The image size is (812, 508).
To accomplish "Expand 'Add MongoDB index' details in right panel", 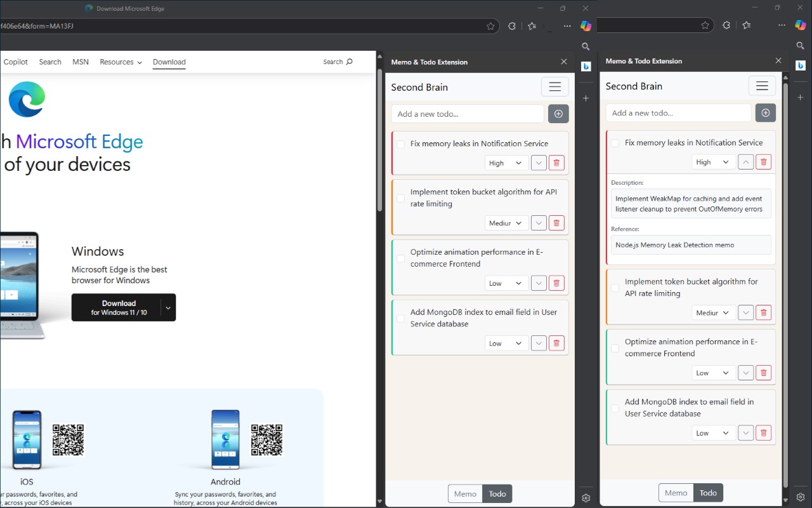I will point(745,432).
